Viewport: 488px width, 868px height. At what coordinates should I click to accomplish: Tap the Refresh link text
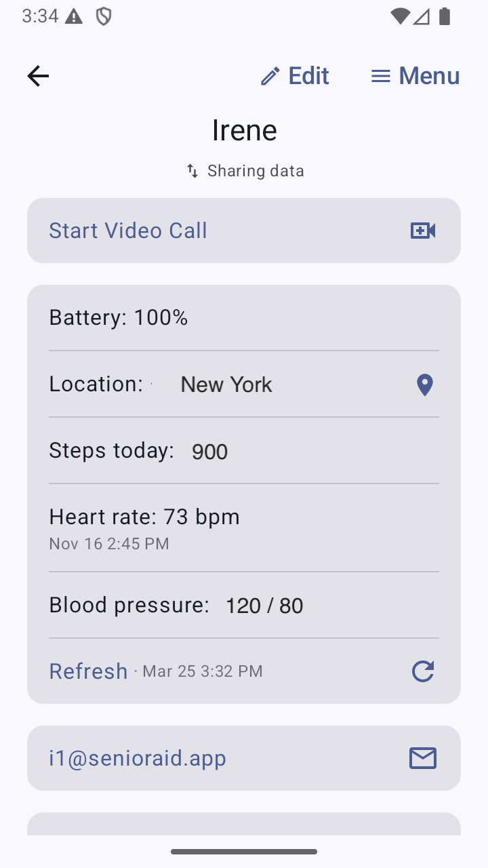tap(88, 671)
